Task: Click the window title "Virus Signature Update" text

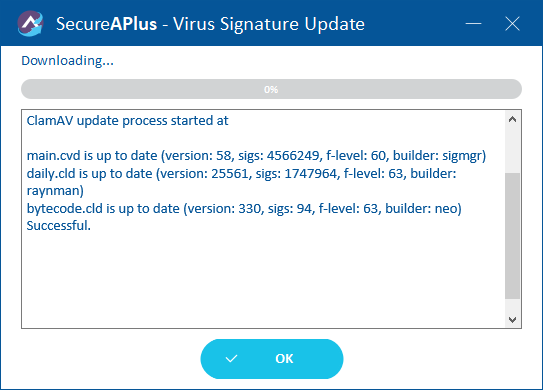Action: point(269,24)
